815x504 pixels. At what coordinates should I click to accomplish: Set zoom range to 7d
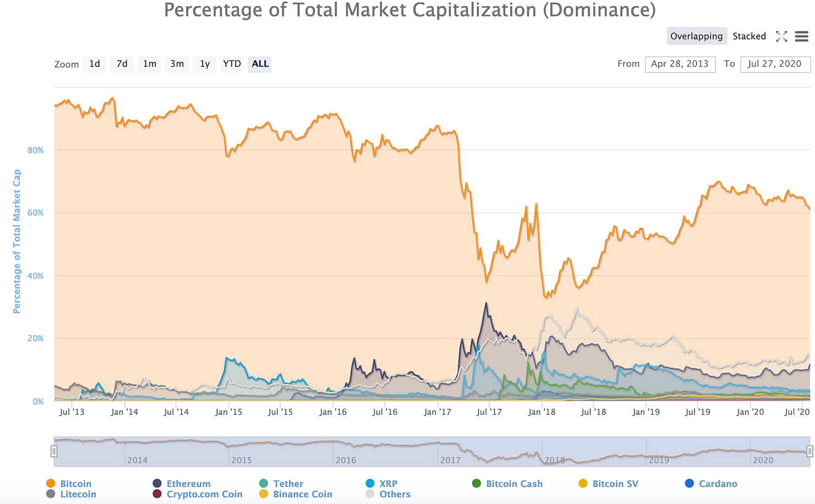[122, 64]
